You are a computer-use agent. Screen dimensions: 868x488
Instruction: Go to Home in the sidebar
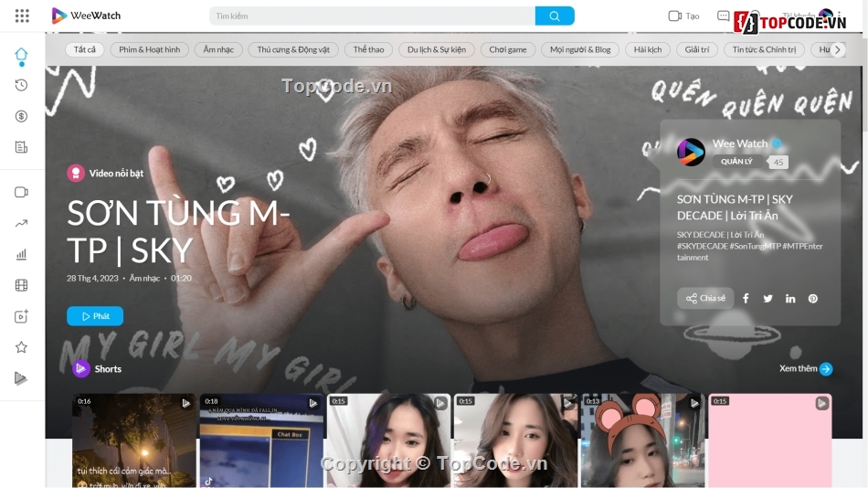click(22, 54)
